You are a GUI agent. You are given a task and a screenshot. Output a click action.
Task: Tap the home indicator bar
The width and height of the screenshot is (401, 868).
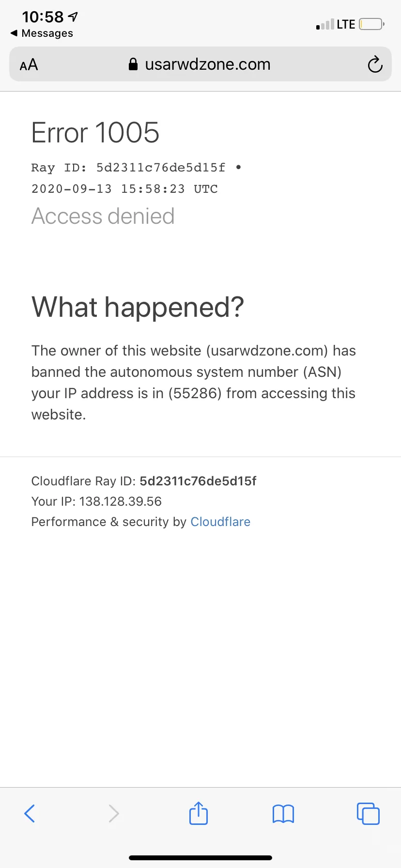[x=200, y=858]
